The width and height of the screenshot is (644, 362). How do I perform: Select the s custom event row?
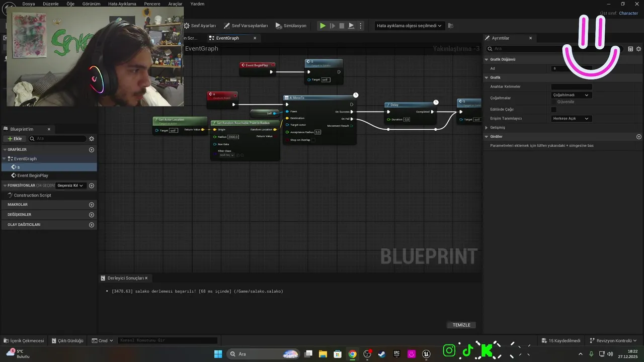pyautogui.click(x=48, y=167)
